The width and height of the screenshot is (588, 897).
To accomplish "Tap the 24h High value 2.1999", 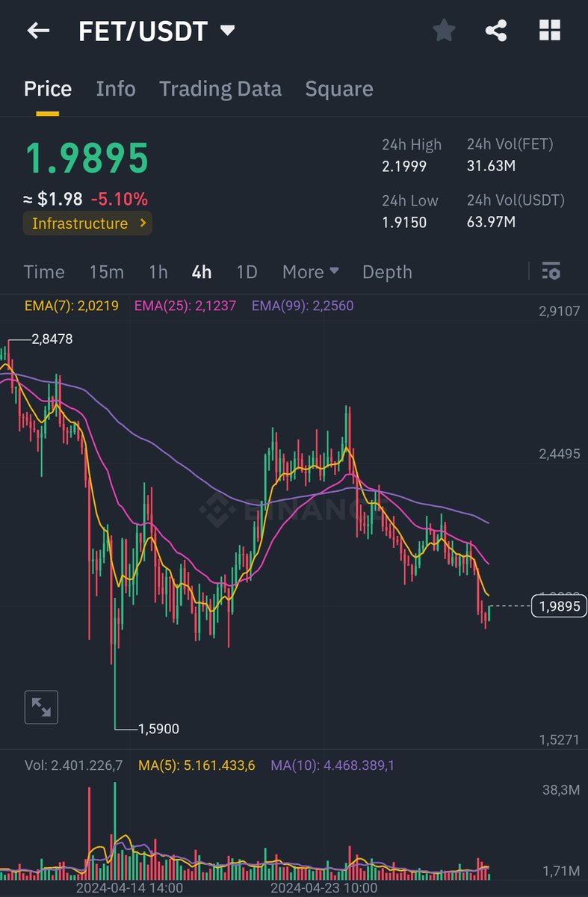I will point(404,166).
